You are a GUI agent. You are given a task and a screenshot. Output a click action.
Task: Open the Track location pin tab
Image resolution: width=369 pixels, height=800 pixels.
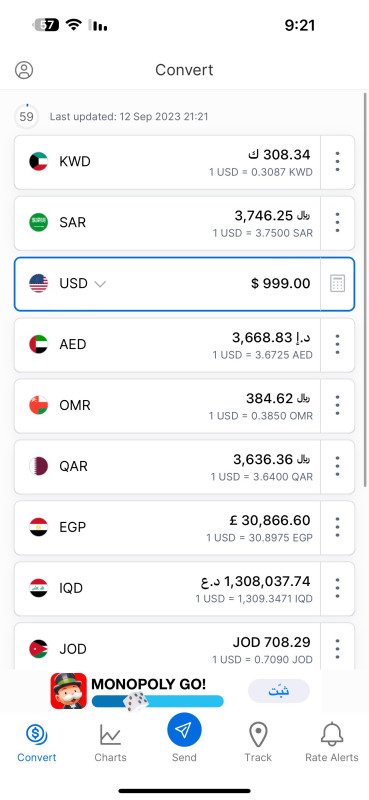click(258, 742)
